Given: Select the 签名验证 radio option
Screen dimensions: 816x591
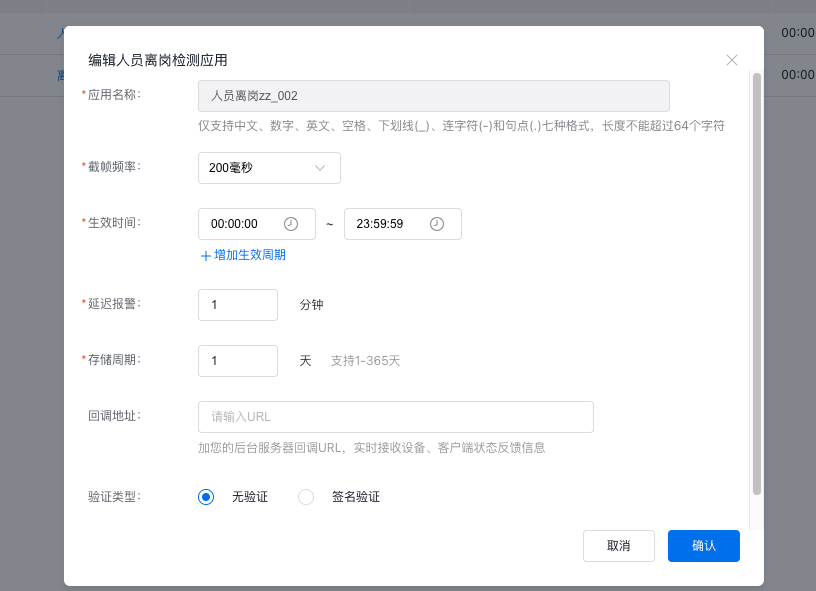Looking at the screenshot, I should pyautogui.click(x=306, y=497).
